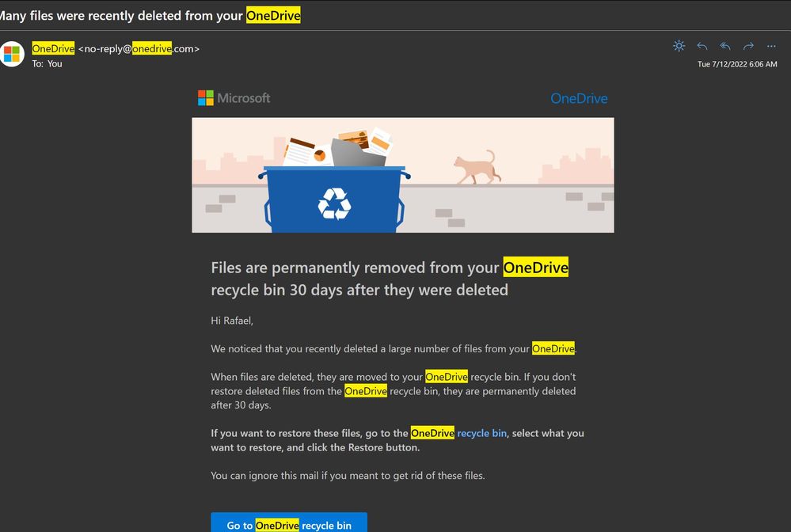Click the sentence "You can ignore this mail..."

click(348, 476)
